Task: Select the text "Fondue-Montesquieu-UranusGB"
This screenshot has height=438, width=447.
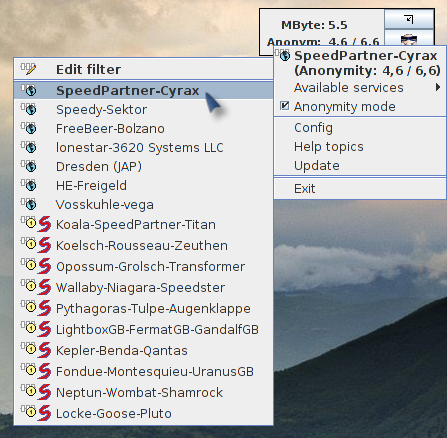Action: point(155,372)
